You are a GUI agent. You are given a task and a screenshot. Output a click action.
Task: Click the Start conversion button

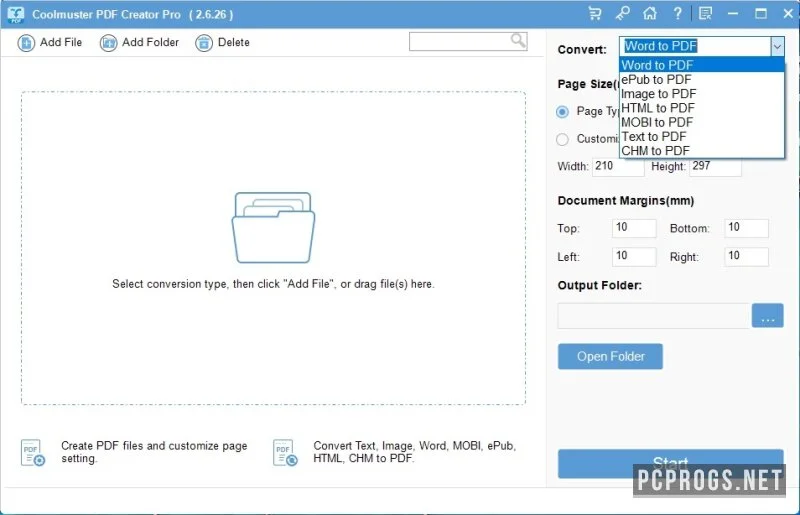click(670, 463)
